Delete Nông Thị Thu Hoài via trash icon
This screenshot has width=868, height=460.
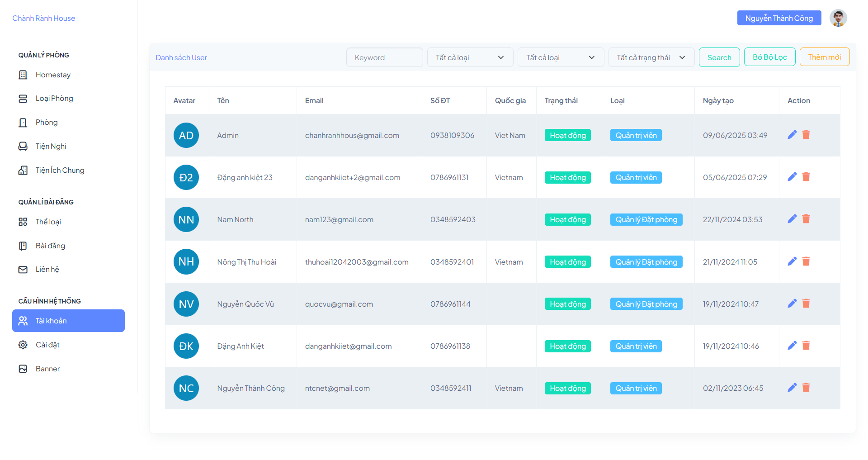806,261
